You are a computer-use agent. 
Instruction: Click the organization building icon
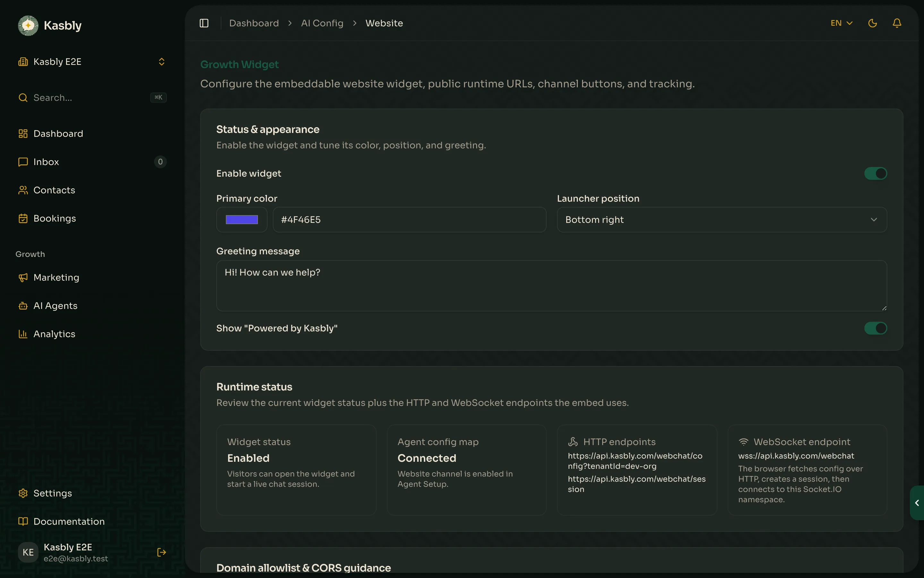(23, 62)
